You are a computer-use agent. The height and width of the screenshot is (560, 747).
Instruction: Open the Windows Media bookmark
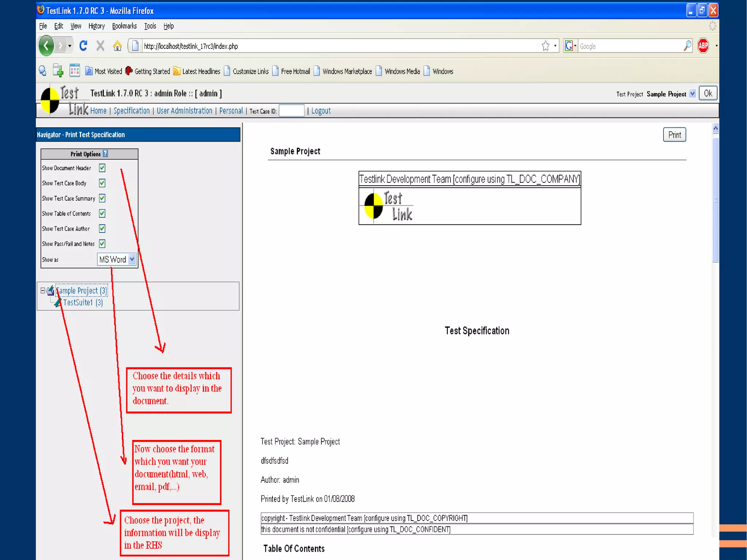(398, 71)
